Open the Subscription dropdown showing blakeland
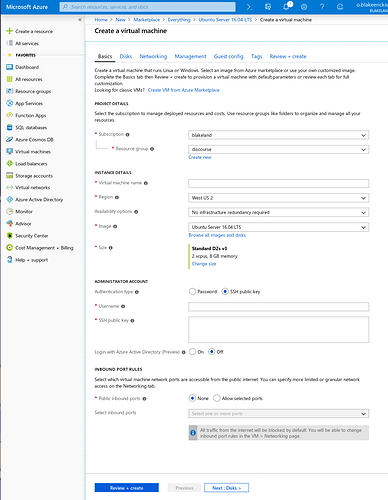 click(x=279, y=135)
